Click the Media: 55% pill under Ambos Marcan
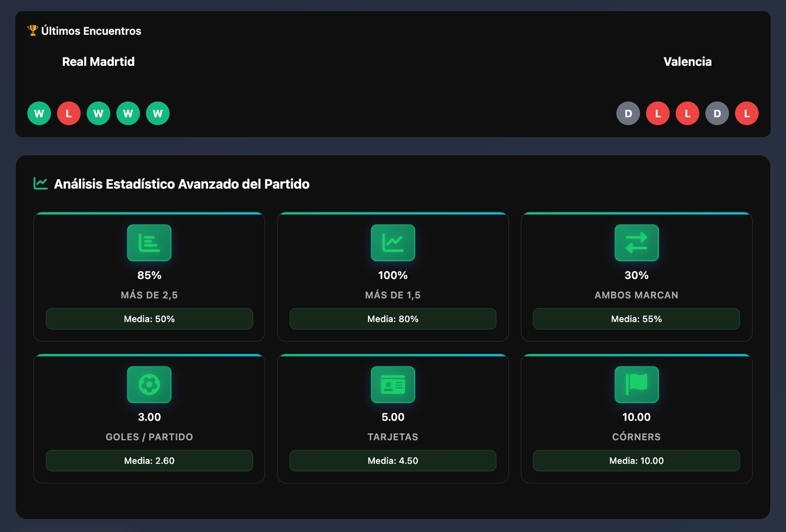This screenshot has width=786, height=532. coord(636,319)
